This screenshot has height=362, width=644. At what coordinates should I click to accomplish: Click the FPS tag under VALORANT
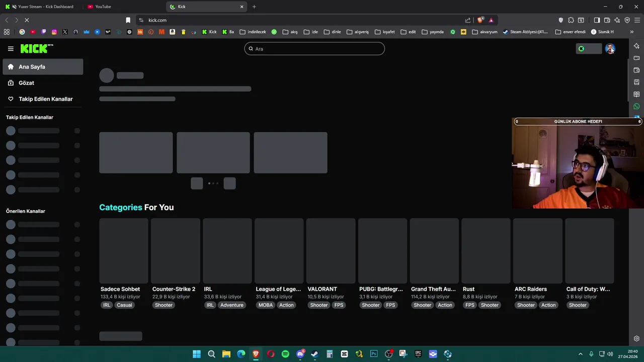coord(339,305)
